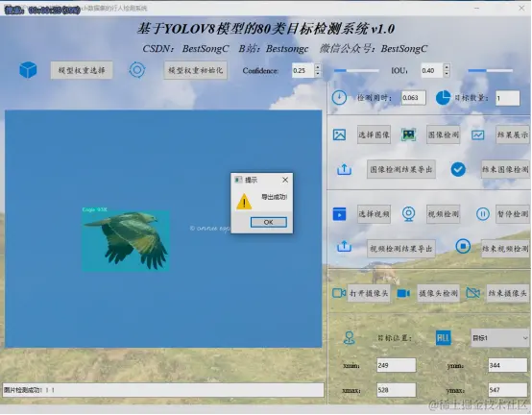Click the location pin icon
Viewport: 532px width, 415px height.
coord(349,338)
